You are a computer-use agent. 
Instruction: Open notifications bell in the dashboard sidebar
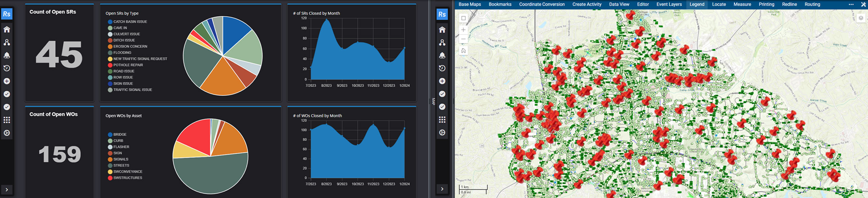pos(7,55)
